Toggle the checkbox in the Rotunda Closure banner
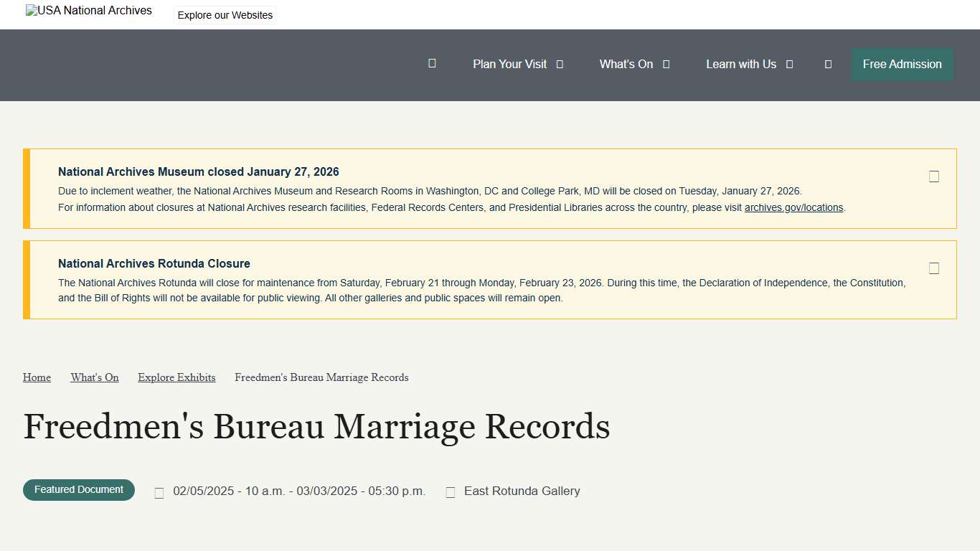This screenshot has width=980, height=551. [933, 268]
